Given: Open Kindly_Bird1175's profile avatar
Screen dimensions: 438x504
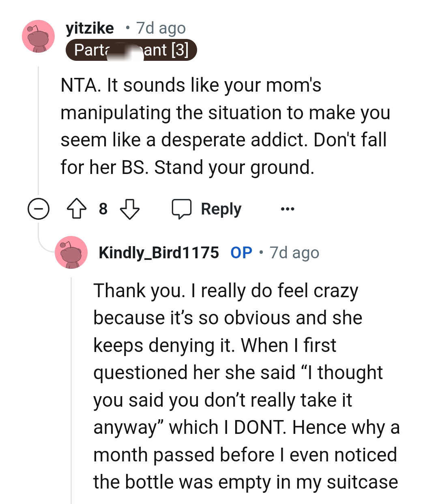Looking at the screenshot, I should 71,252.
